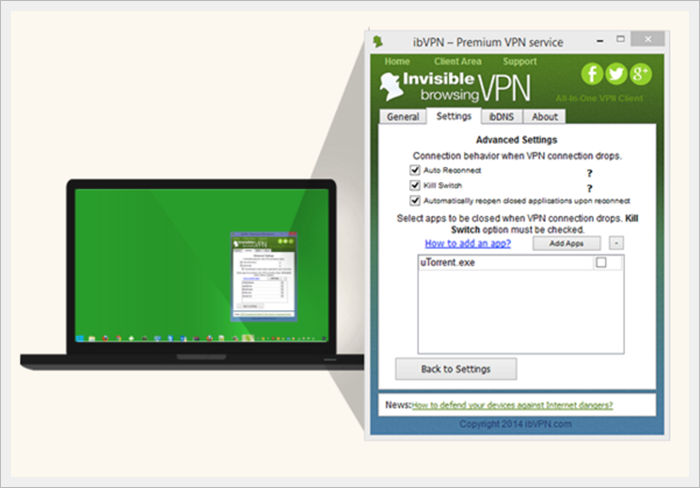
Task: Show help for Auto Reconnect option
Action: (589, 173)
